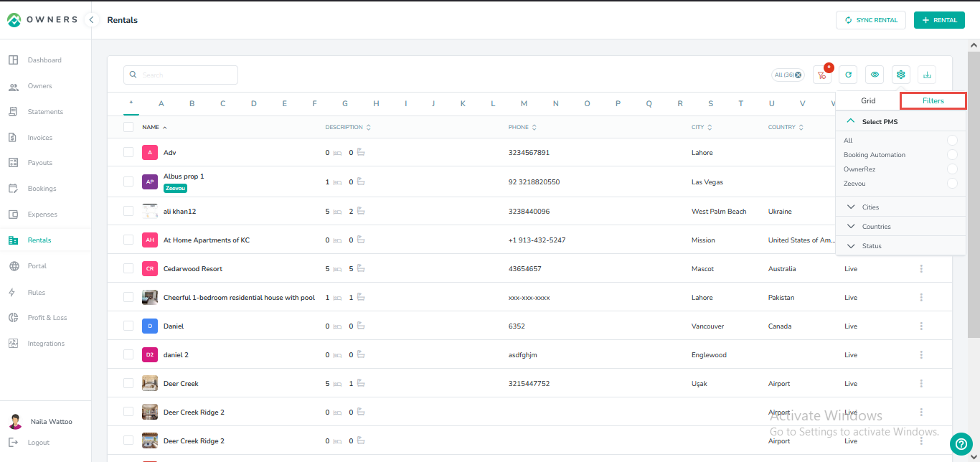Open row menu for Cedarwood Resort
980x462 pixels.
(921, 269)
